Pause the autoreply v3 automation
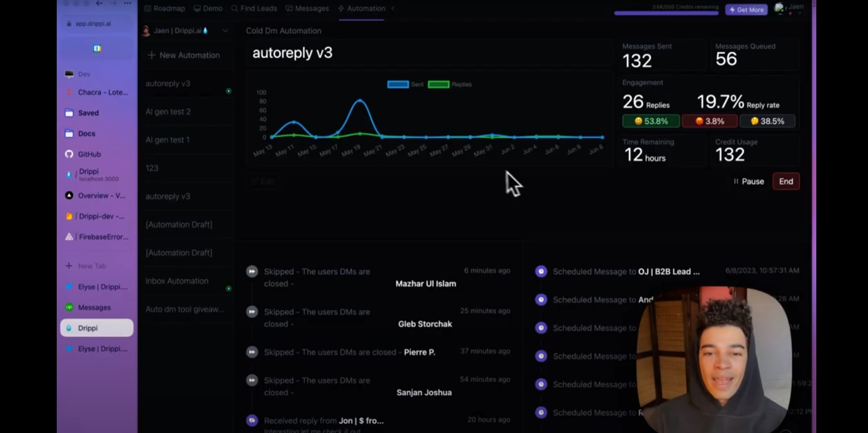This screenshot has height=433, width=868. click(749, 182)
